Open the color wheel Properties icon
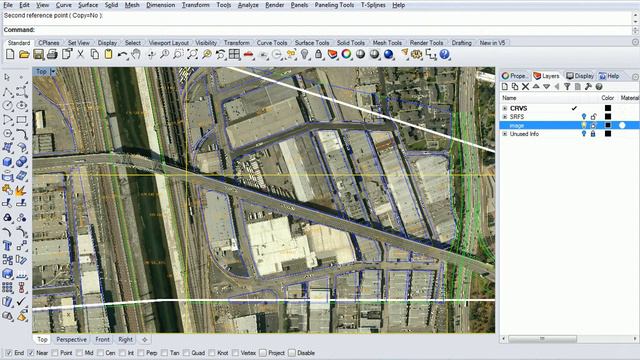 point(347,54)
